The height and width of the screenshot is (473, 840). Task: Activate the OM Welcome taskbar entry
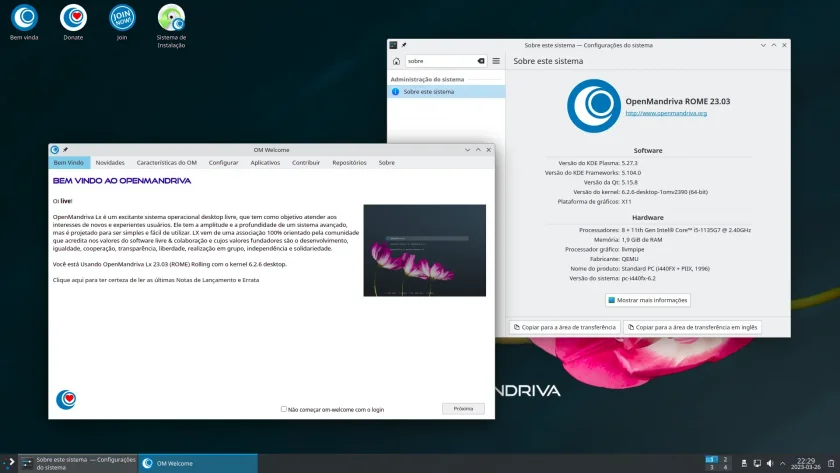198,463
